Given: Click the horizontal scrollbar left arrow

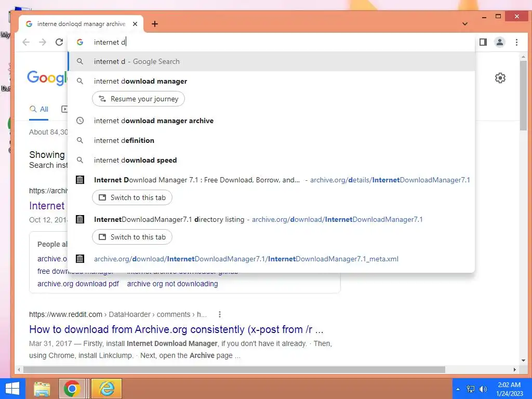Looking at the screenshot, I should tap(19, 369).
